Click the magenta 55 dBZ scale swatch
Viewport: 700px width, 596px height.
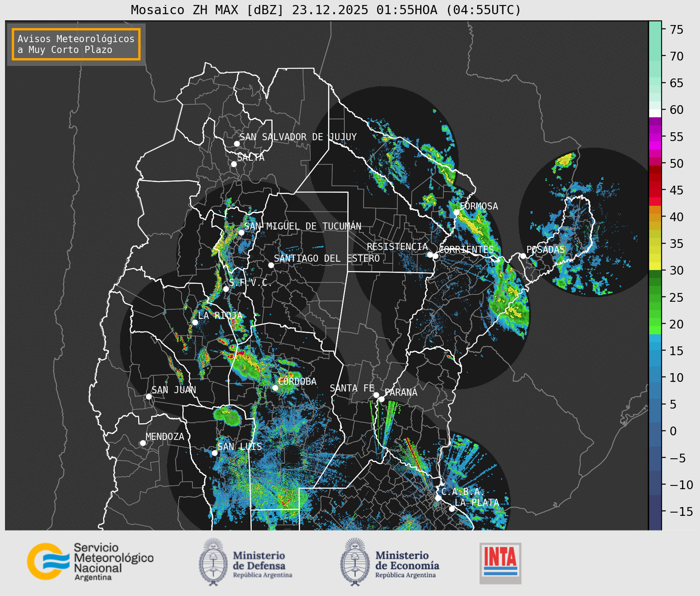pos(655,137)
